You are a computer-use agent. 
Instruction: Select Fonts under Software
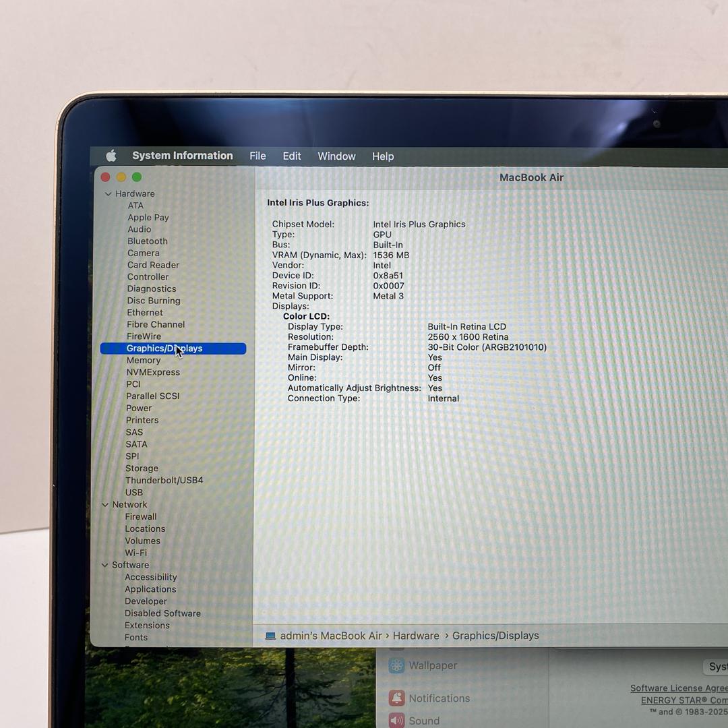136,638
